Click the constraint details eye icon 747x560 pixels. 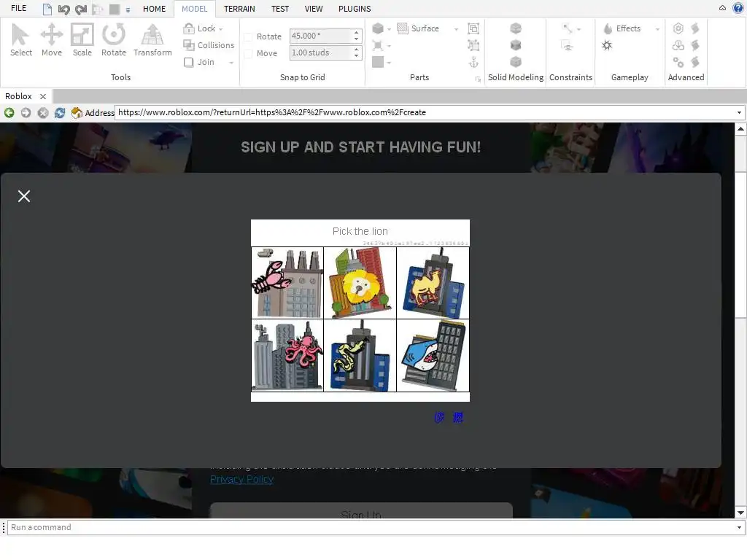pyautogui.click(x=567, y=46)
